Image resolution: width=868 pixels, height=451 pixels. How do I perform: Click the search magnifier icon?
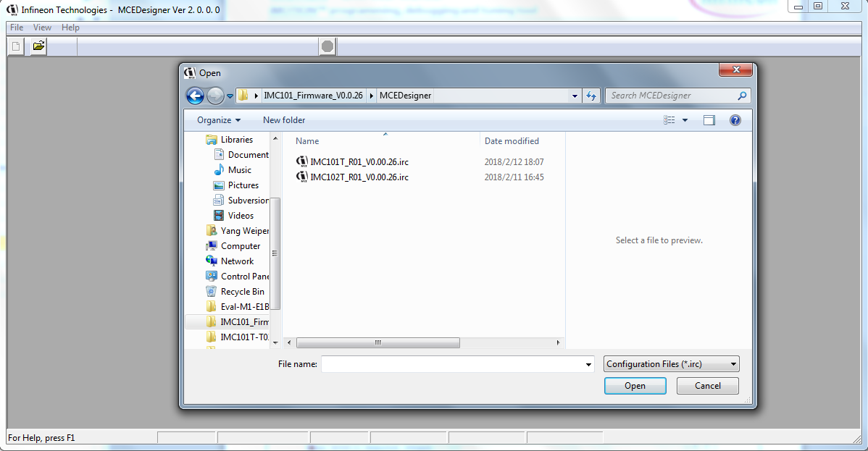pos(741,96)
